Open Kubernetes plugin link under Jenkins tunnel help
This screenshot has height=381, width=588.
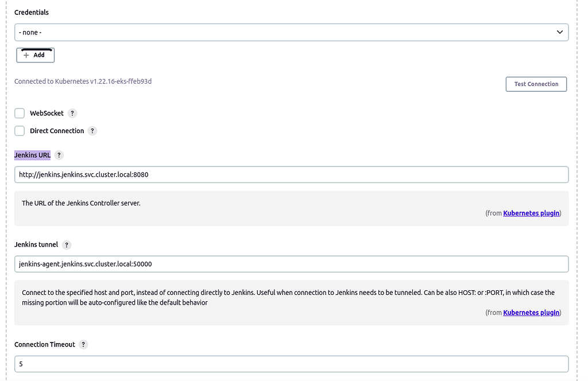531,313
